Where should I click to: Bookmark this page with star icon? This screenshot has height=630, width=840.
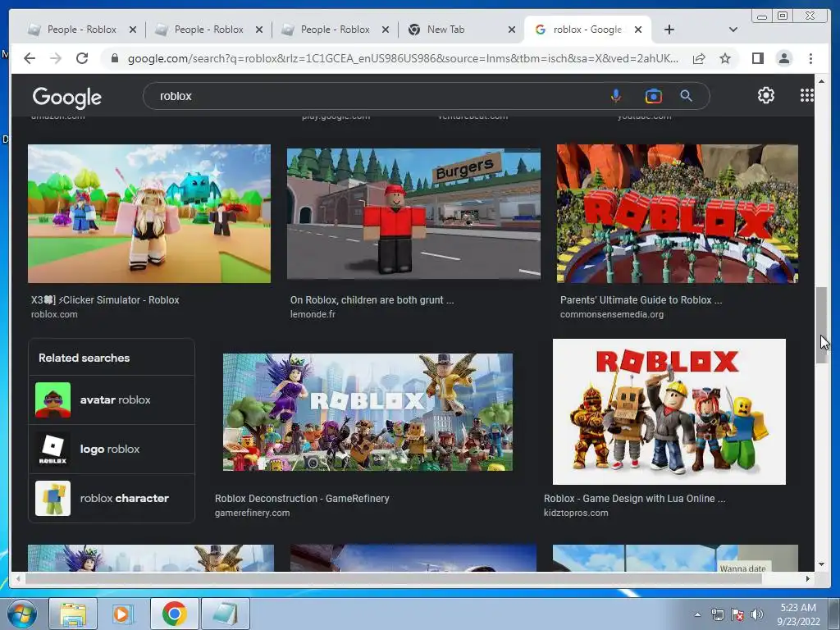click(x=725, y=58)
